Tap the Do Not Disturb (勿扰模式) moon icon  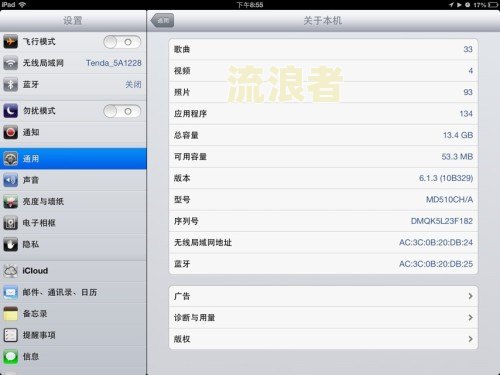[x=10, y=111]
